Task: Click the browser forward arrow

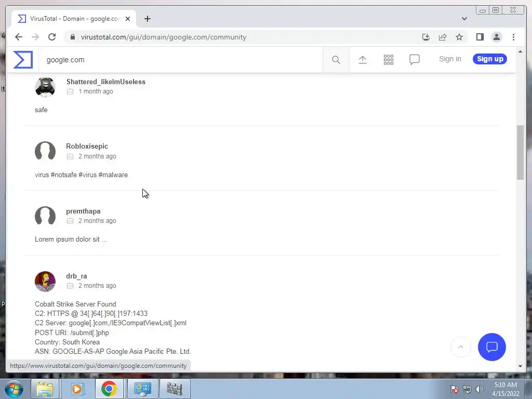Action: click(x=35, y=37)
